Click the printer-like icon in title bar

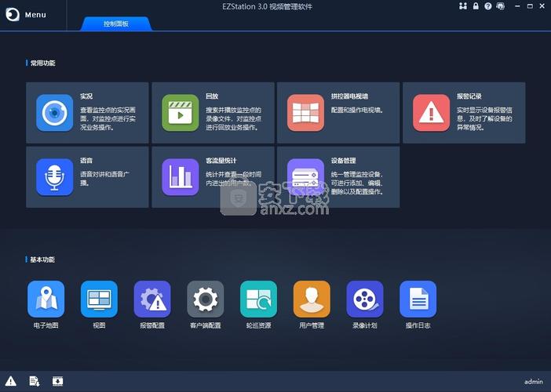501,6
